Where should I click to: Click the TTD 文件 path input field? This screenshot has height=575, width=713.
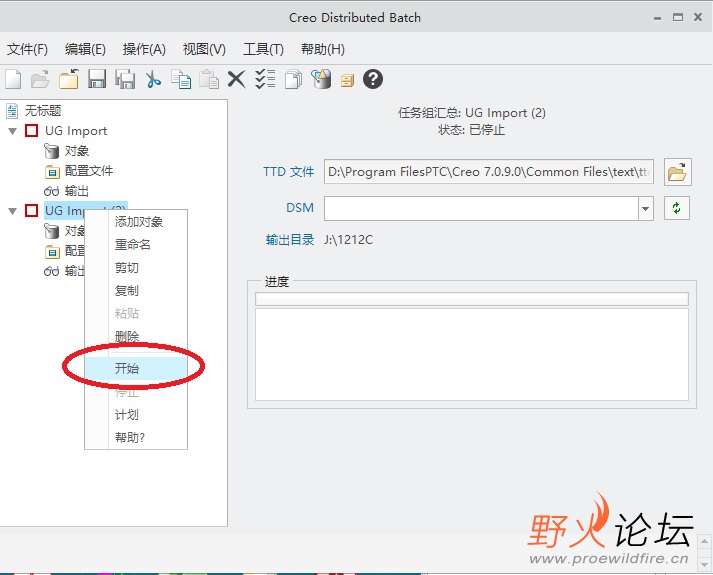pos(489,172)
